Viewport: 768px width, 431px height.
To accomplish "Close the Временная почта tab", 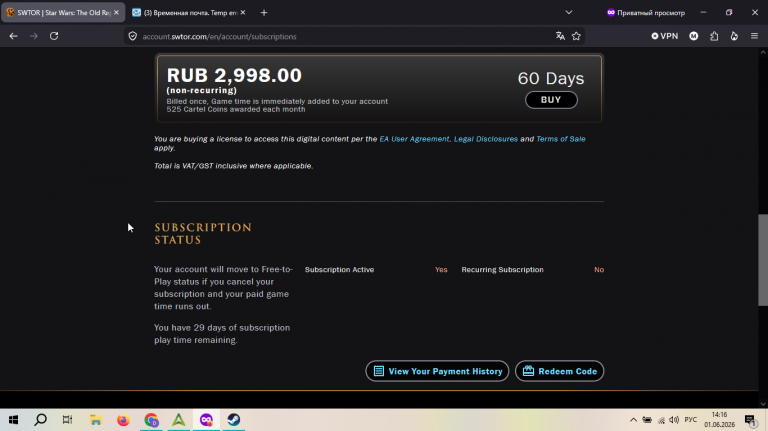I will [x=243, y=13].
